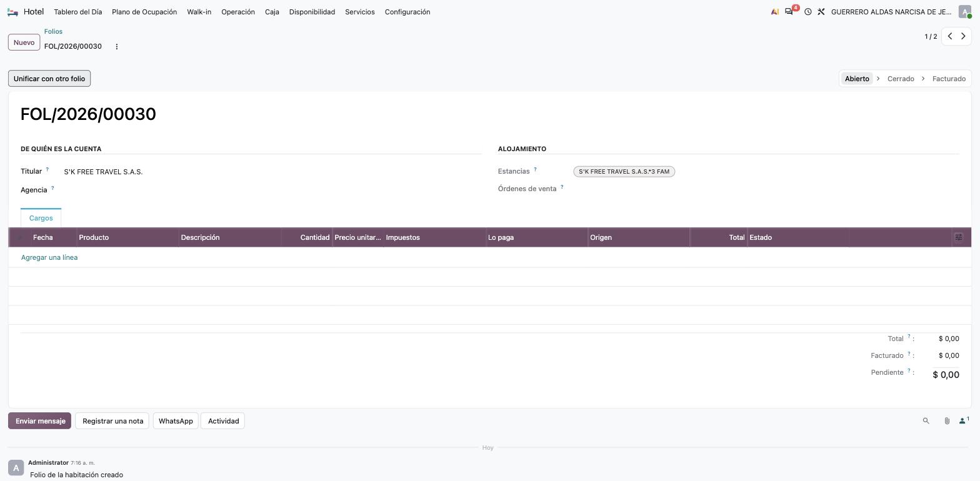Open the messages icon with badge 4
Viewport: 980px width, 481px height.
(789, 12)
